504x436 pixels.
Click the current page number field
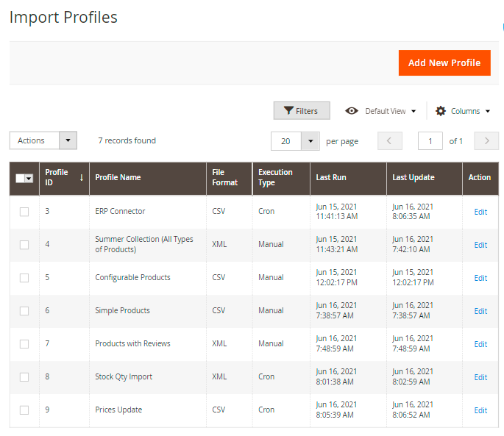pos(430,141)
